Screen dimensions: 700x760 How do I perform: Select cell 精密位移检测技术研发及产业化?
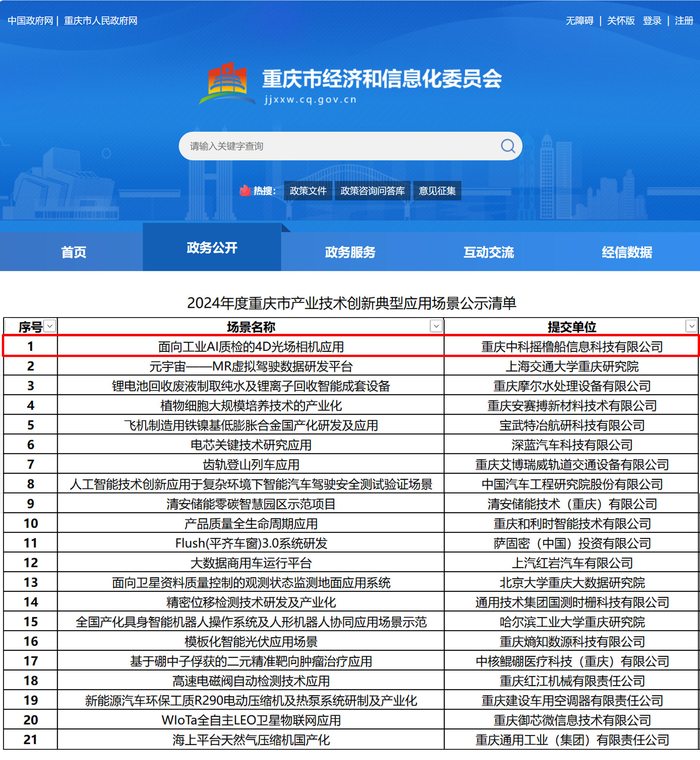point(251,602)
